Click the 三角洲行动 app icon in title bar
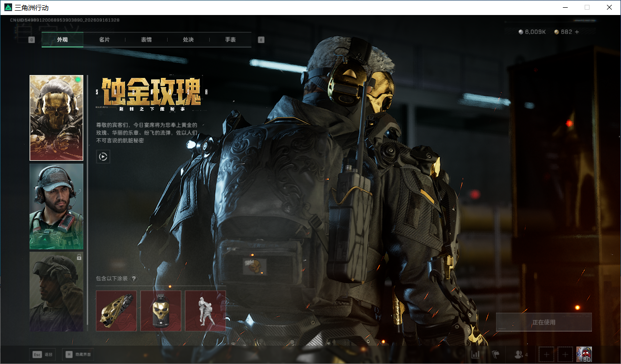621x364 pixels. coord(8,8)
